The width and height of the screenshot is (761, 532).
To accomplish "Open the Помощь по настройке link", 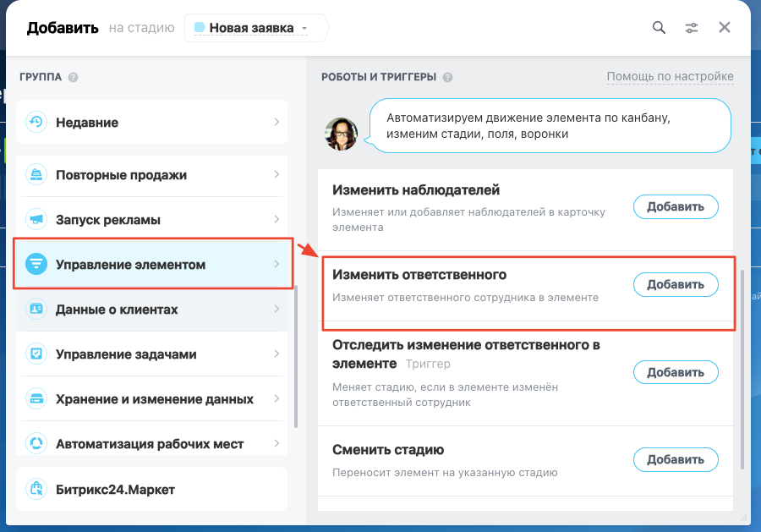I will (x=670, y=77).
